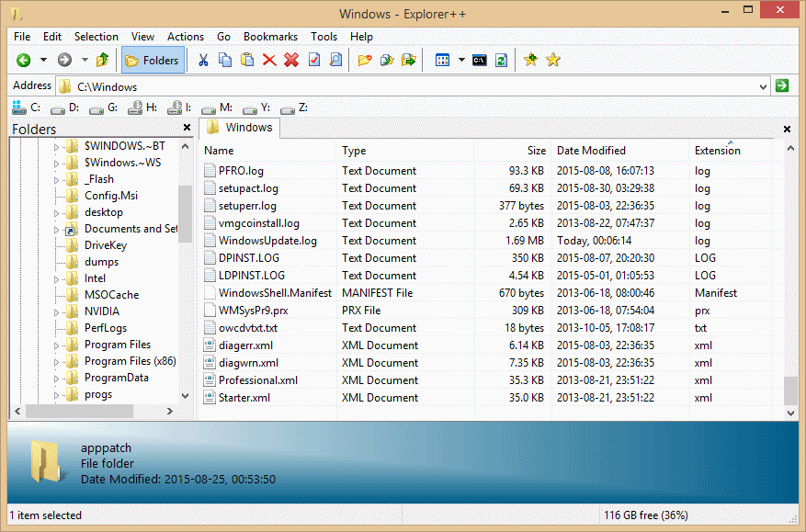Click the Cut scissors icon in toolbar
The image size is (806, 532).
point(203,61)
